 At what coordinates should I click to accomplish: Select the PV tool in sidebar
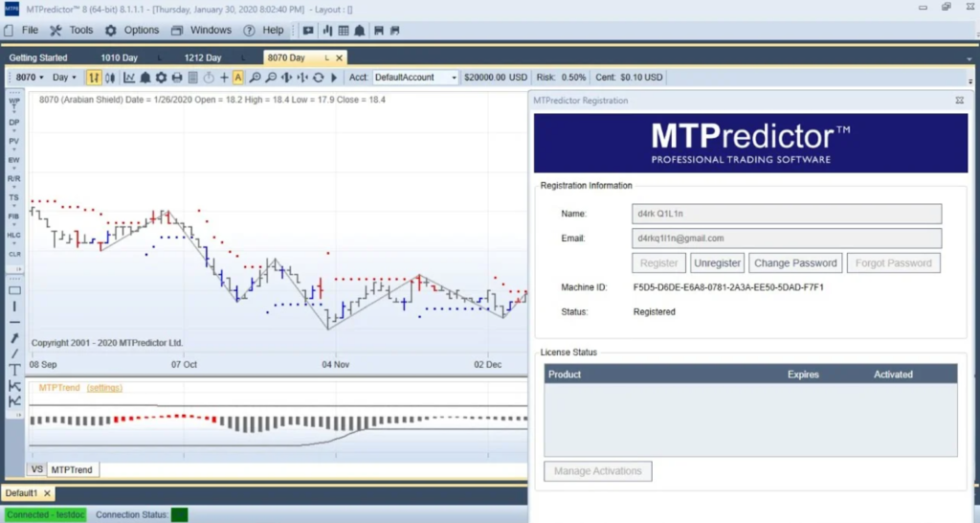(14, 143)
